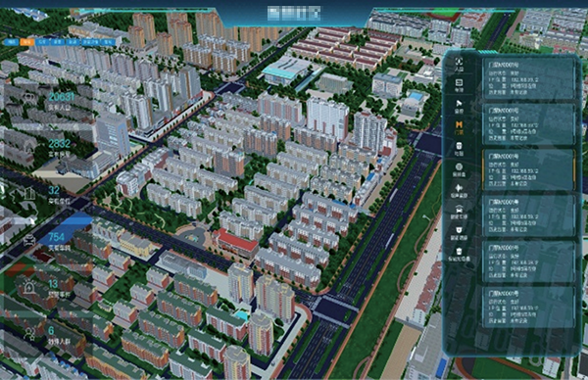This screenshot has height=380, width=588.
Task: Switch to the last blue tab in top row
Action: tap(109, 42)
